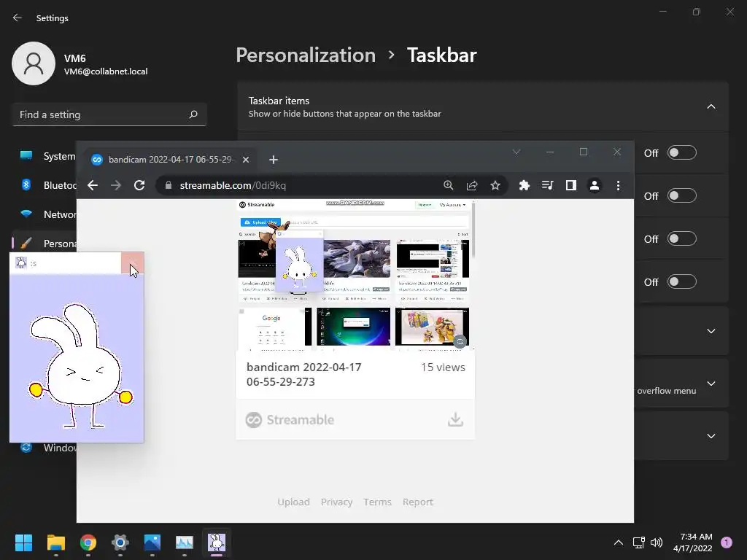Toggle third Off taskbar item switch
The width and height of the screenshot is (747, 560).
pos(682,238)
